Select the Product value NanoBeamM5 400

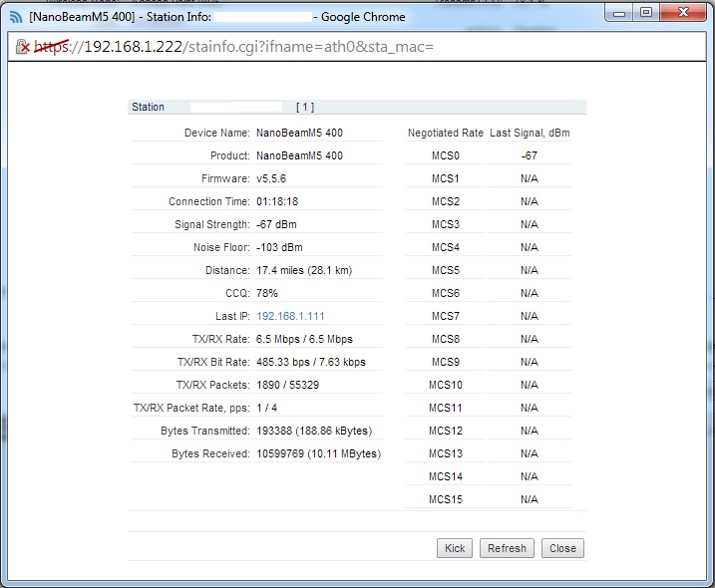299,155
